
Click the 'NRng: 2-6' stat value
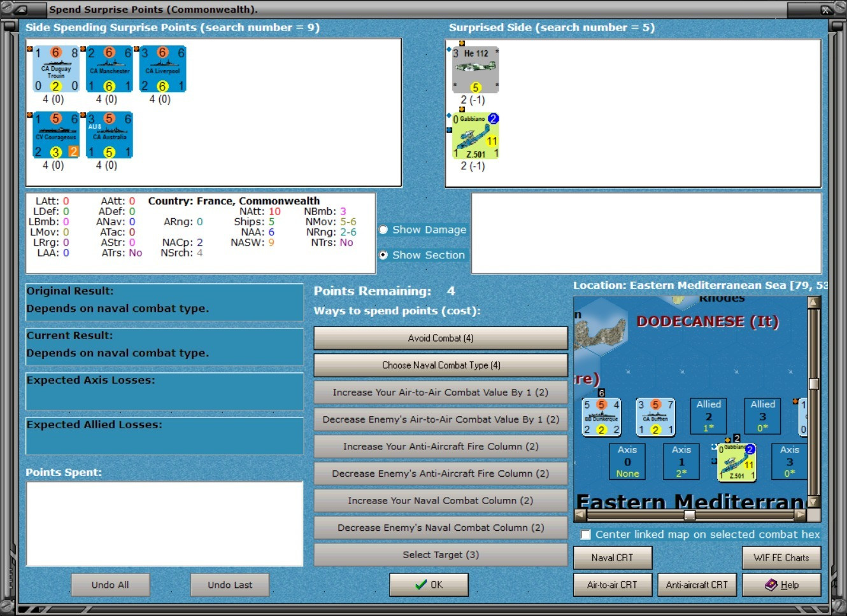pos(331,232)
